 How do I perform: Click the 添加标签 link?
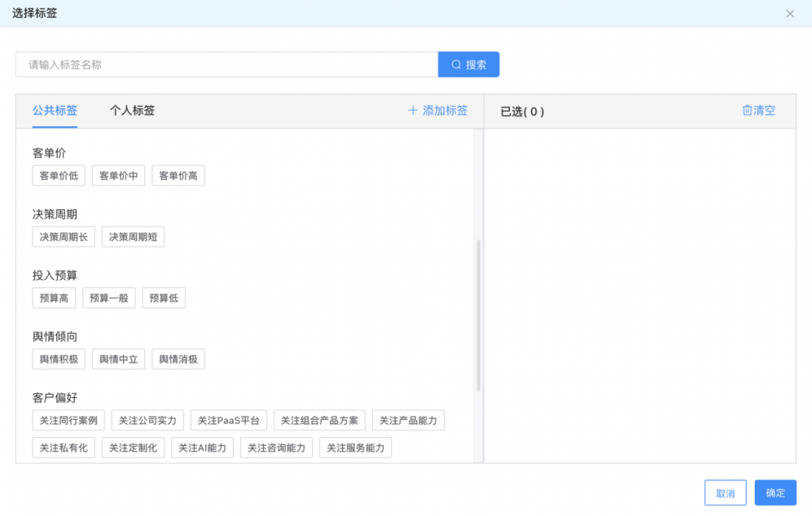coord(444,110)
